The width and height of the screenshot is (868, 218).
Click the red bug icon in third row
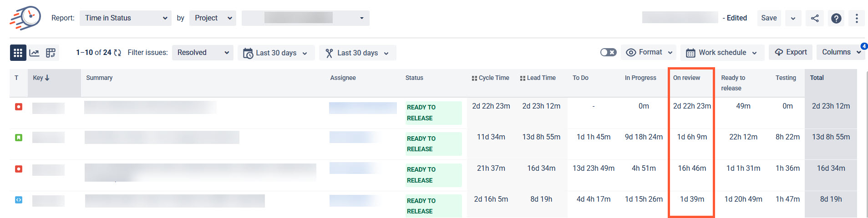19,169
